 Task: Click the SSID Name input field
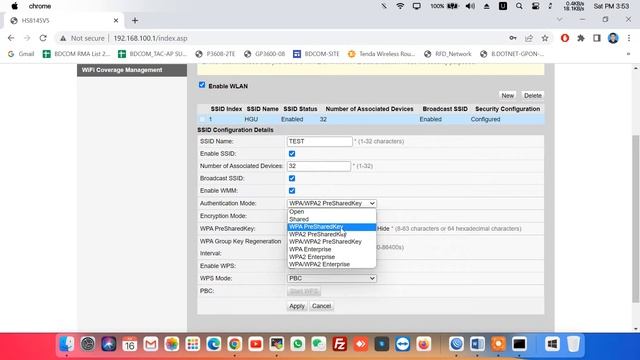pos(320,141)
